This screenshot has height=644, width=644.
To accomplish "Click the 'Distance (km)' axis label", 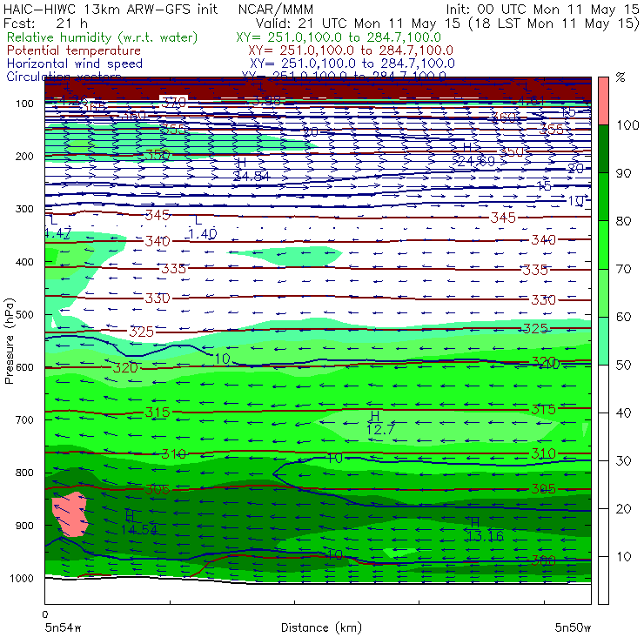I will point(322,627).
